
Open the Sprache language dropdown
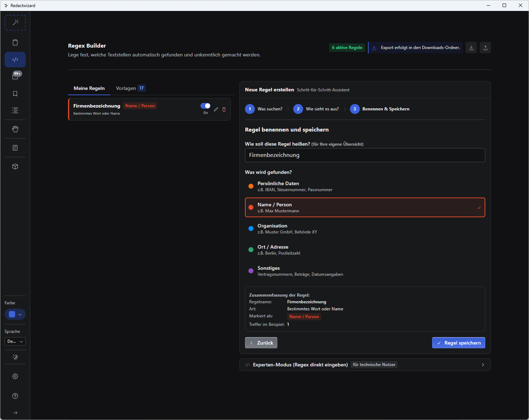pos(15,341)
